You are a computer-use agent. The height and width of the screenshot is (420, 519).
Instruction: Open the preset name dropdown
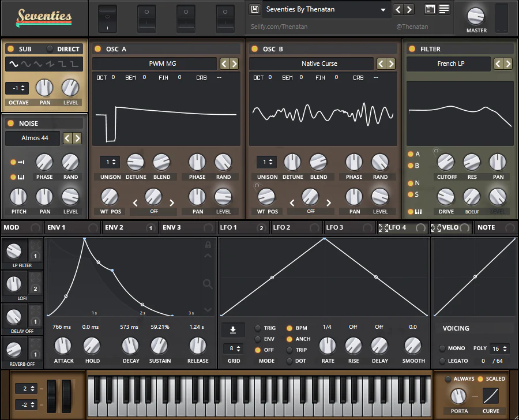(x=326, y=10)
